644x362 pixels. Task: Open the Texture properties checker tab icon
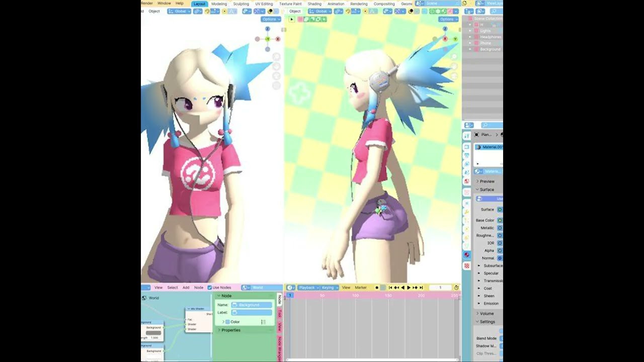(466, 265)
